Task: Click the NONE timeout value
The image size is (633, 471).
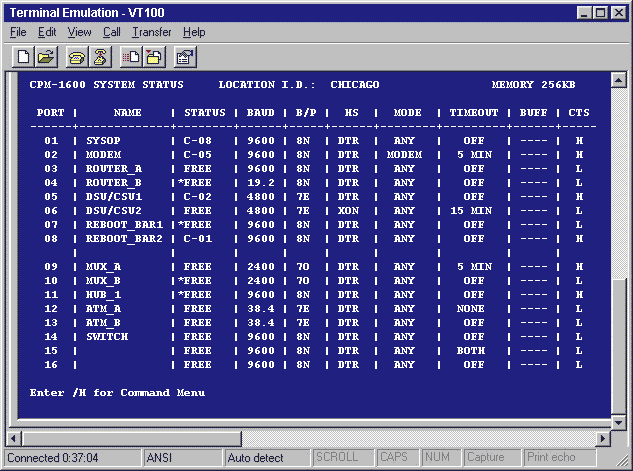Action: tap(471, 309)
